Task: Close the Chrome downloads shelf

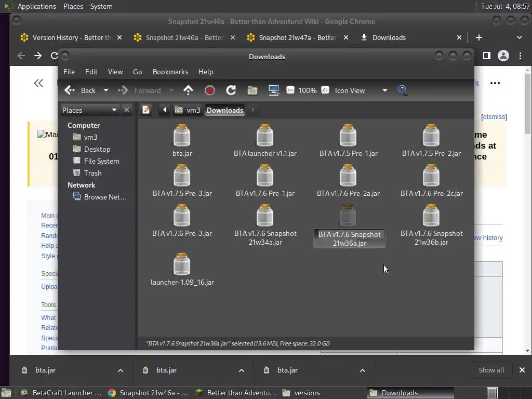Action: [522, 370]
